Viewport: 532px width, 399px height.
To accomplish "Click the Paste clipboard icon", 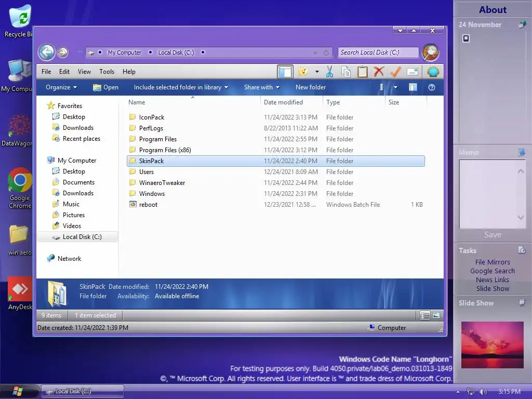I will (362, 72).
